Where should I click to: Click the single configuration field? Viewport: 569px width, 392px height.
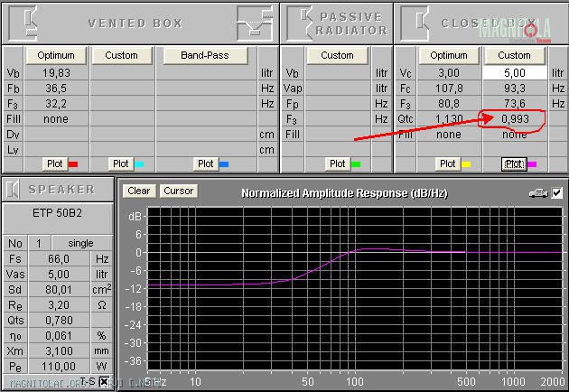pyautogui.click(x=81, y=244)
